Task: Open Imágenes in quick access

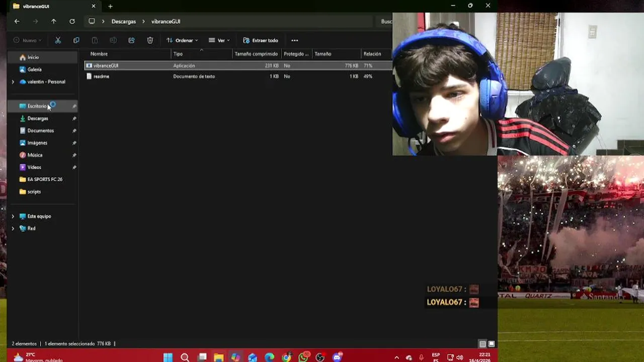Action: [43, 143]
